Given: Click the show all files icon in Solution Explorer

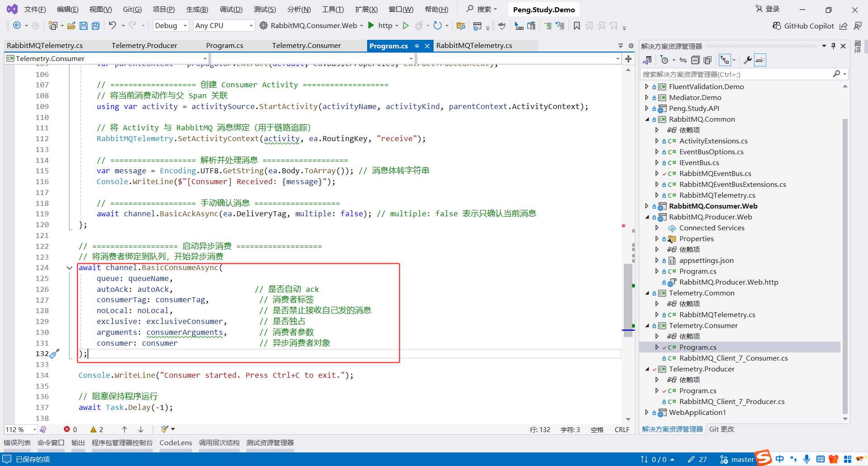Looking at the screenshot, I should click(x=708, y=60).
